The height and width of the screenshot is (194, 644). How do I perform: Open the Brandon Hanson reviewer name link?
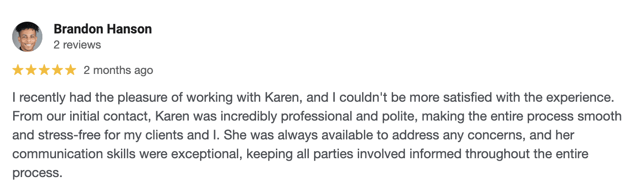pyautogui.click(x=103, y=29)
